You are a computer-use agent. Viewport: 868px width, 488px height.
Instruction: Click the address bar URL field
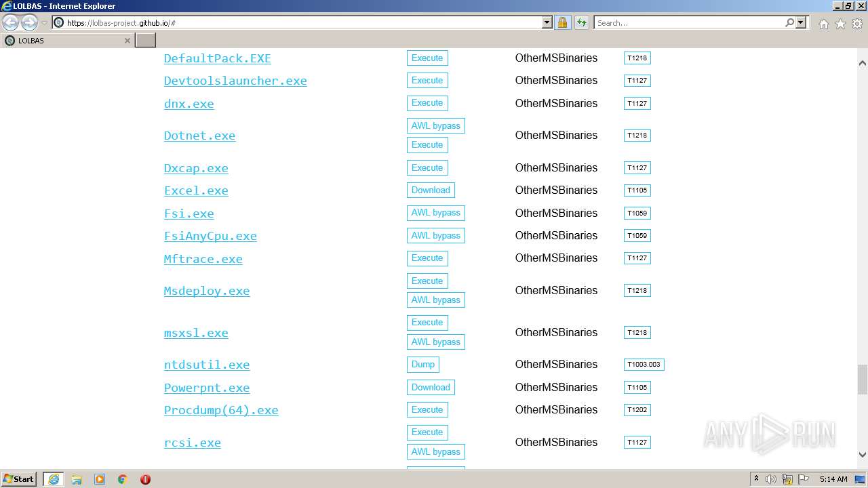click(x=297, y=22)
